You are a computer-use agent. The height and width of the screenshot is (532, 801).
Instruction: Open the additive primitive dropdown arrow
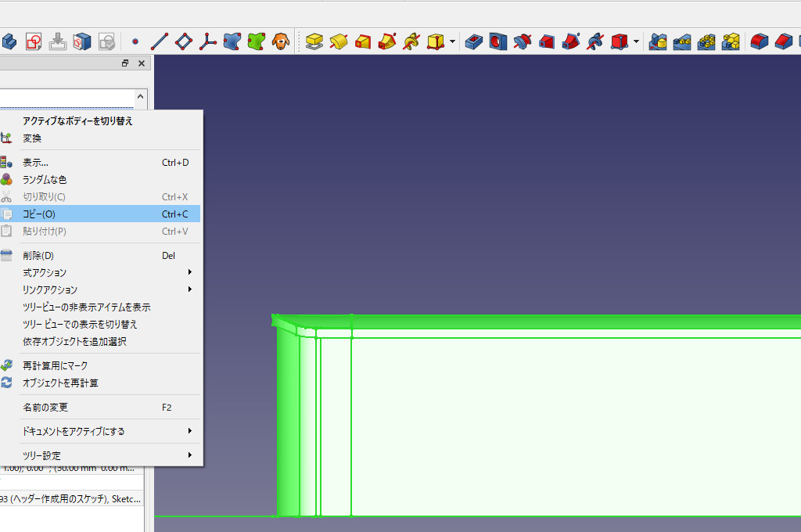(452, 41)
